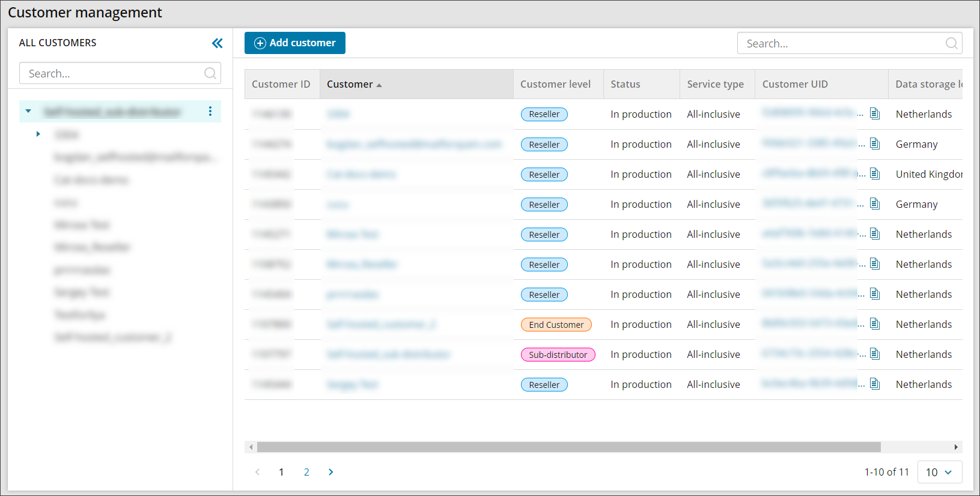
Task: Go to next page using arrow
Action: [330, 472]
